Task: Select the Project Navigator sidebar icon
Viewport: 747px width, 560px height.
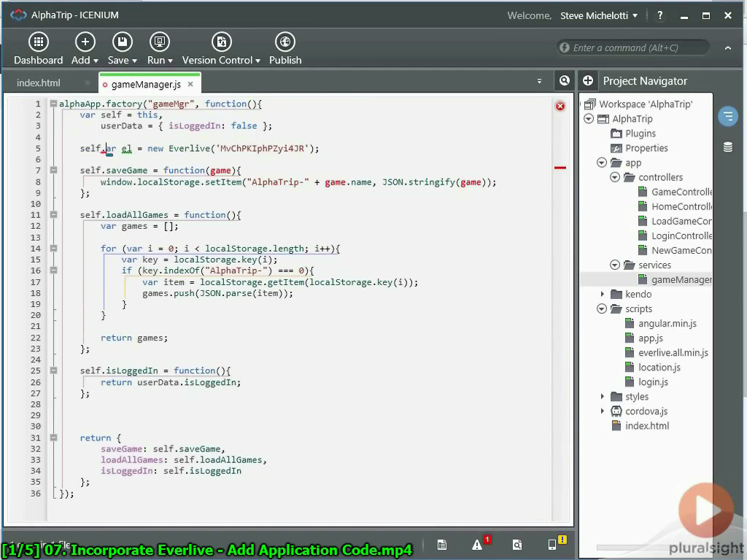Action: tap(728, 116)
